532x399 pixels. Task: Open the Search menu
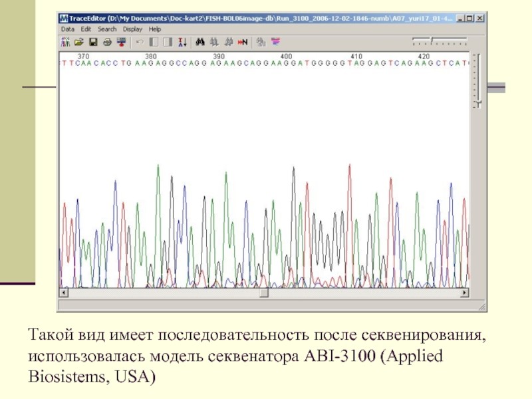[x=107, y=29]
